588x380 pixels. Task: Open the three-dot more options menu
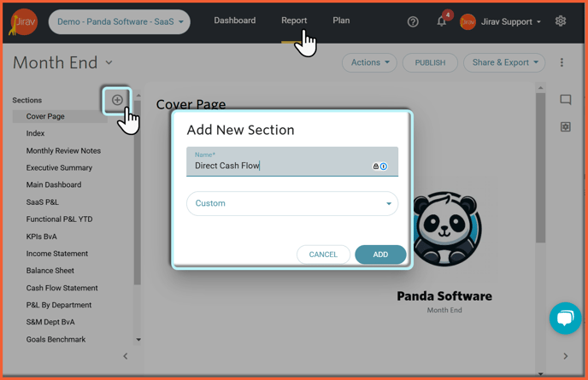pos(562,62)
